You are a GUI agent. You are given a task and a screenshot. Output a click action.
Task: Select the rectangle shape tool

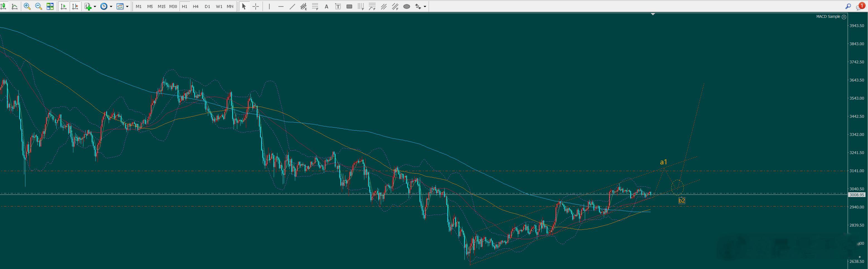click(x=350, y=6)
